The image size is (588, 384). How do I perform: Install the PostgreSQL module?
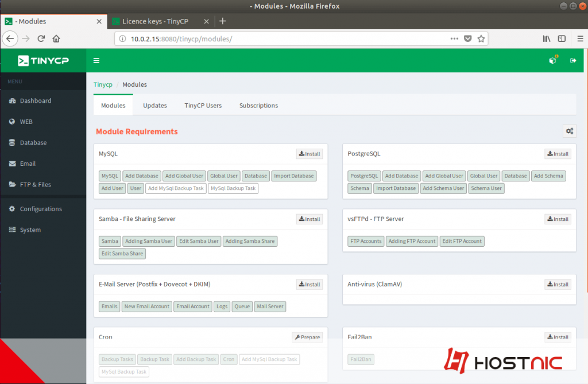coord(558,154)
